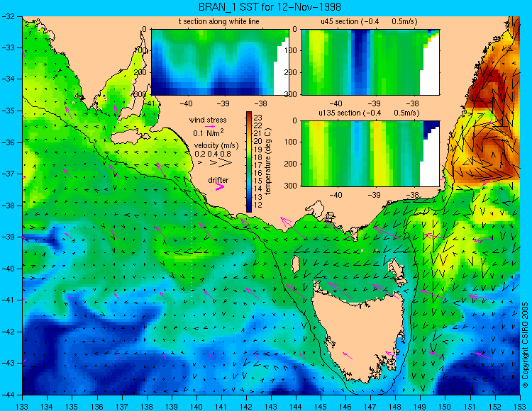Click the u45 section inset plot
The image size is (532, 411).
(370, 62)
